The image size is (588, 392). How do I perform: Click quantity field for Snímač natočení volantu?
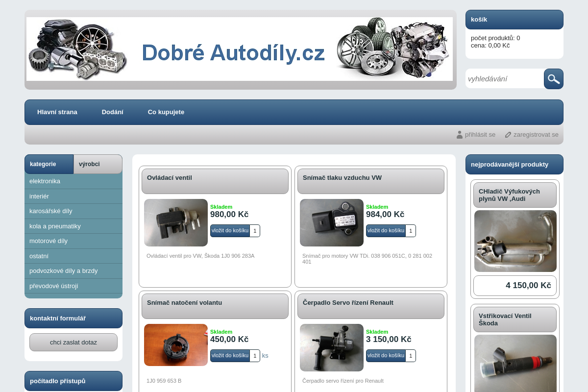tap(255, 356)
